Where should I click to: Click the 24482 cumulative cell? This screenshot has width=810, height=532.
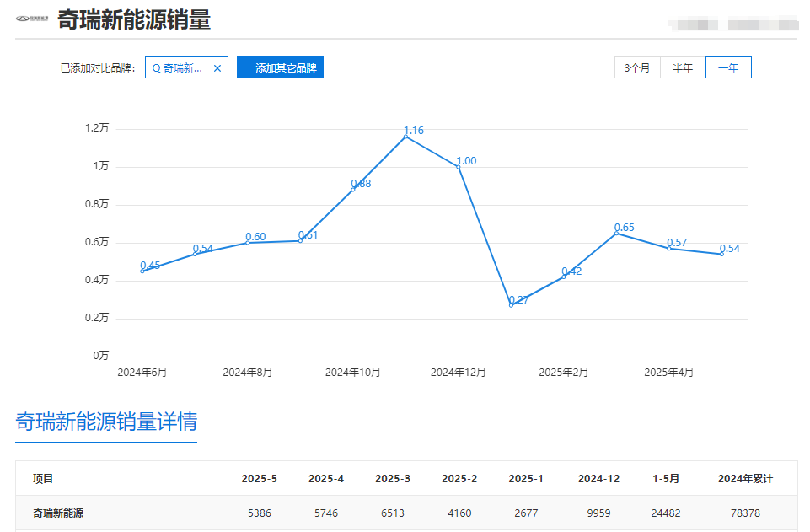pos(666,513)
